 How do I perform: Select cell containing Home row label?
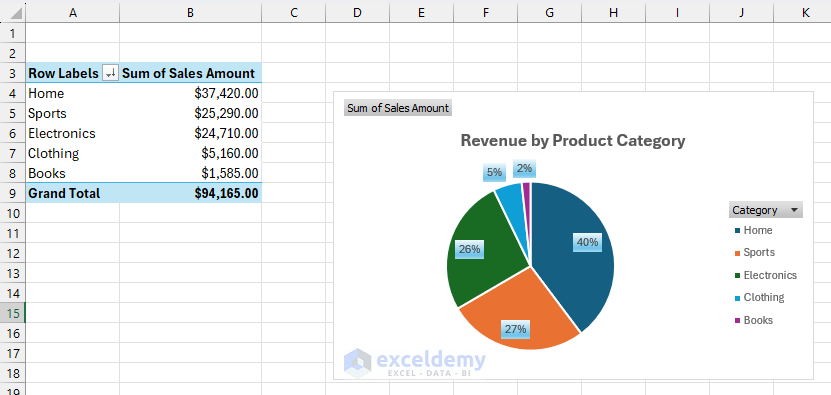tap(73, 93)
